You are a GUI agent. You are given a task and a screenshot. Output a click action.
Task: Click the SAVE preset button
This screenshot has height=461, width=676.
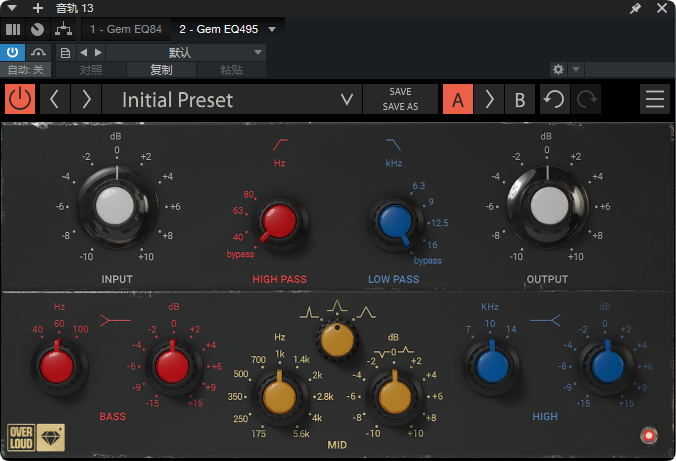[x=400, y=92]
